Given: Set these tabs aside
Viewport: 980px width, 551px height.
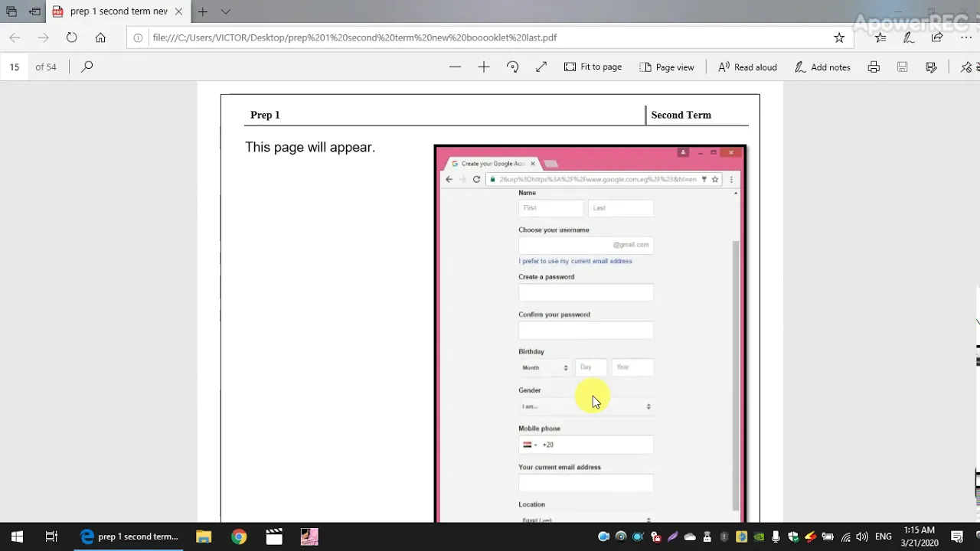Looking at the screenshot, I should 34,11.
